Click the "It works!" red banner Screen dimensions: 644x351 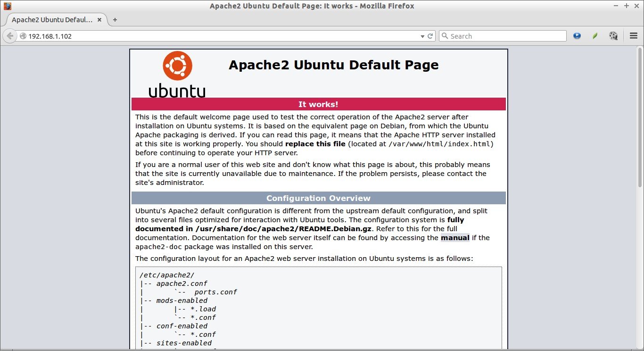[x=318, y=104]
